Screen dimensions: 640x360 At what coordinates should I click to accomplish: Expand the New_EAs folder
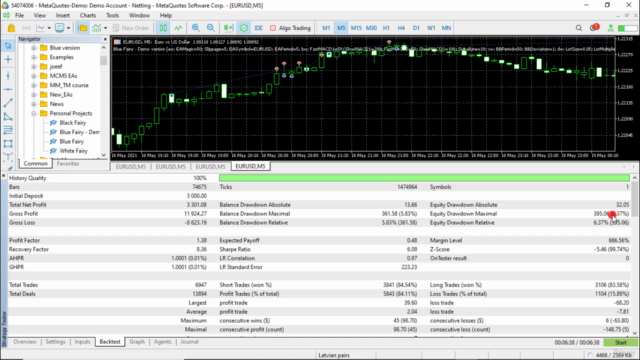click(x=34, y=95)
